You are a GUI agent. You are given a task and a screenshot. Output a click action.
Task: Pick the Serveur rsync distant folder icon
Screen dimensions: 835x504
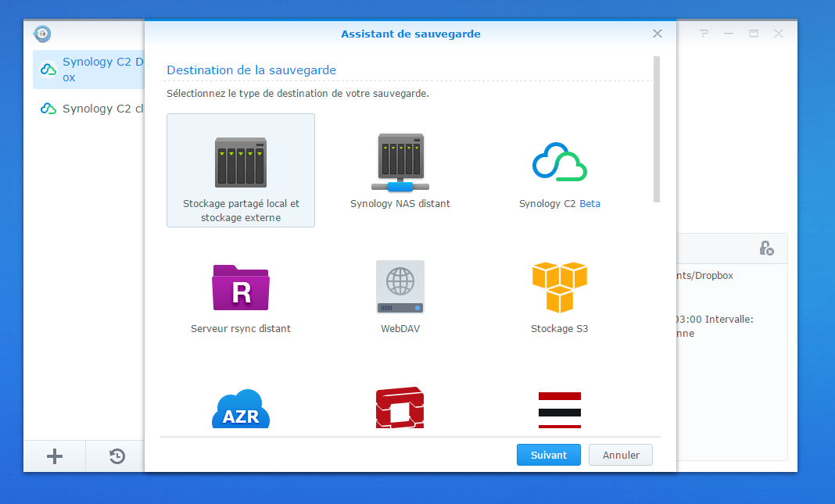coord(241,287)
